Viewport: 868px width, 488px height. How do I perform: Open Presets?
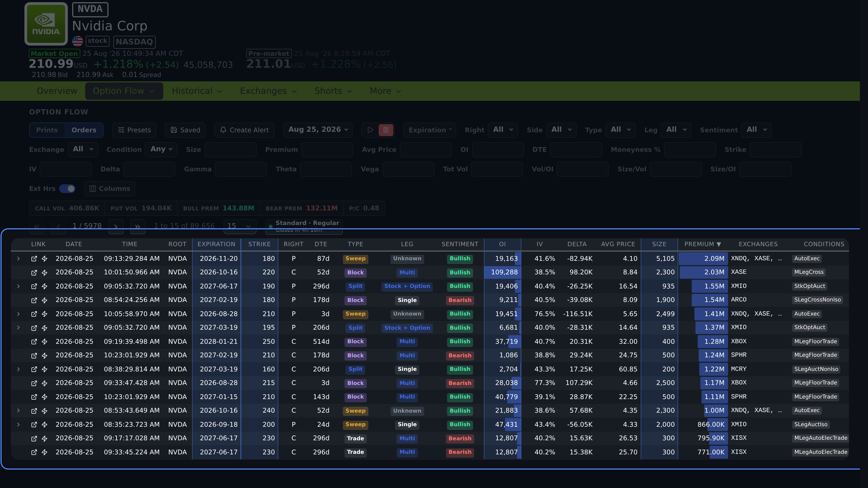click(x=134, y=130)
